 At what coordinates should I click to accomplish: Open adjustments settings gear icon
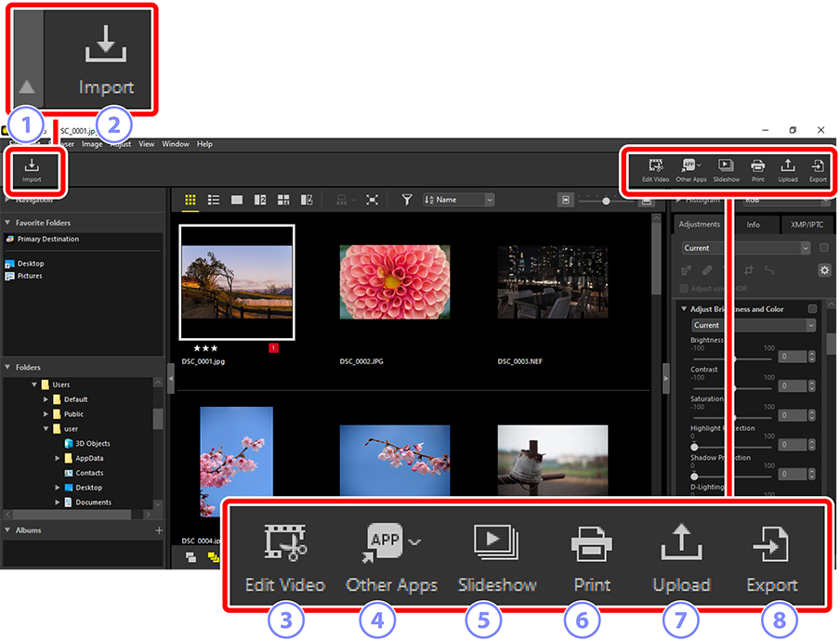coord(823,270)
